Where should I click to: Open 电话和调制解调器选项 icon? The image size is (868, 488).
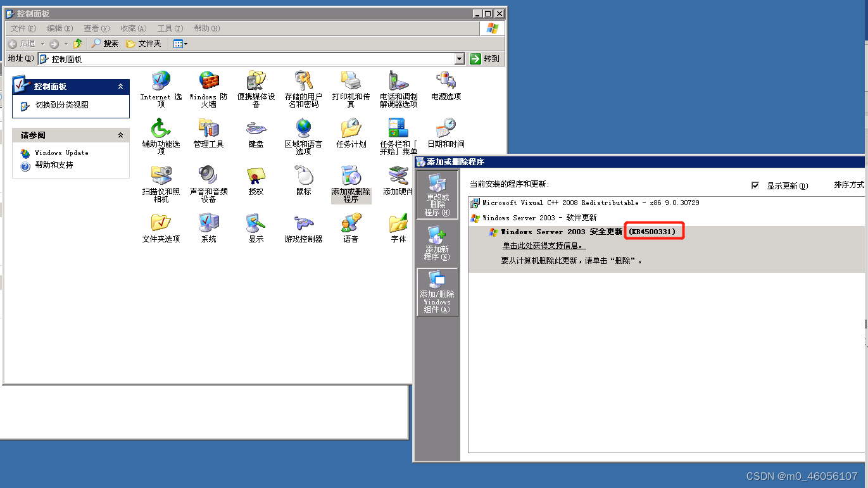click(x=398, y=89)
